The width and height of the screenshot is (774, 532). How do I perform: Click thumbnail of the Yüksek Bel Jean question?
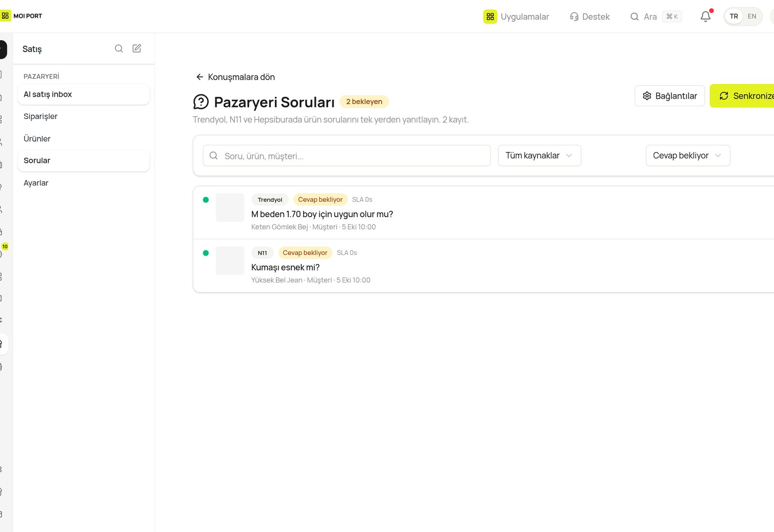click(230, 261)
